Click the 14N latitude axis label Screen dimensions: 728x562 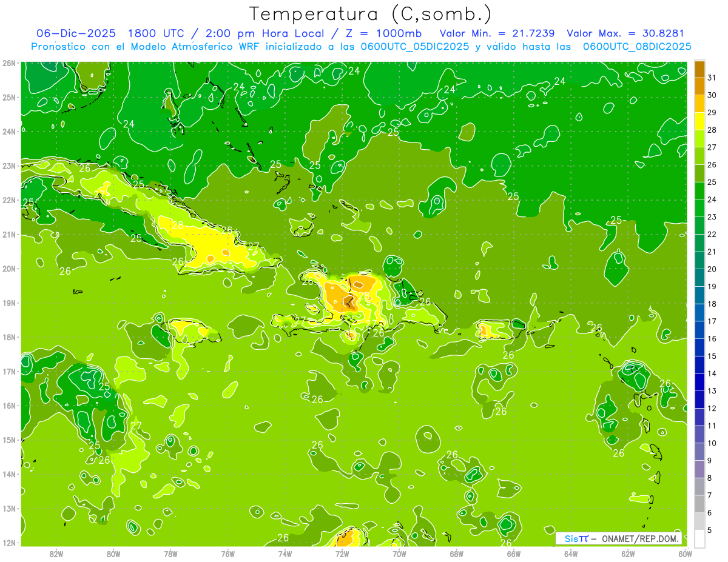pyautogui.click(x=9, y=474)
